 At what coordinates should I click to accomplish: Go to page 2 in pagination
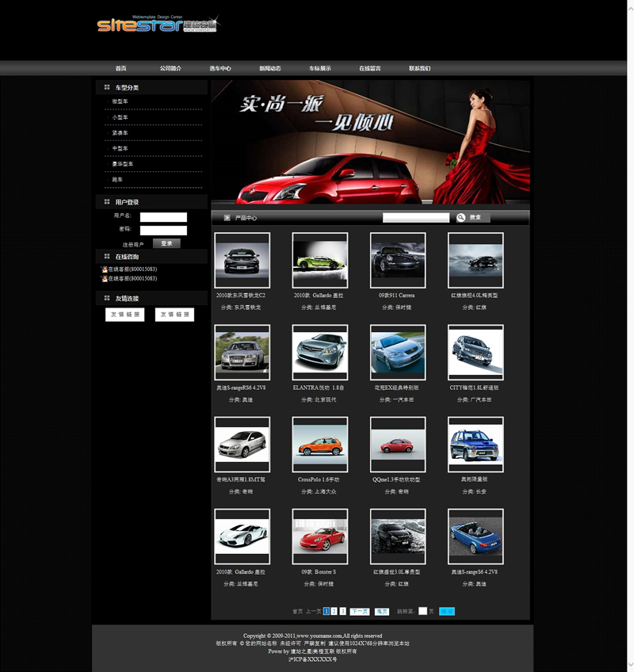coord(334,611)
